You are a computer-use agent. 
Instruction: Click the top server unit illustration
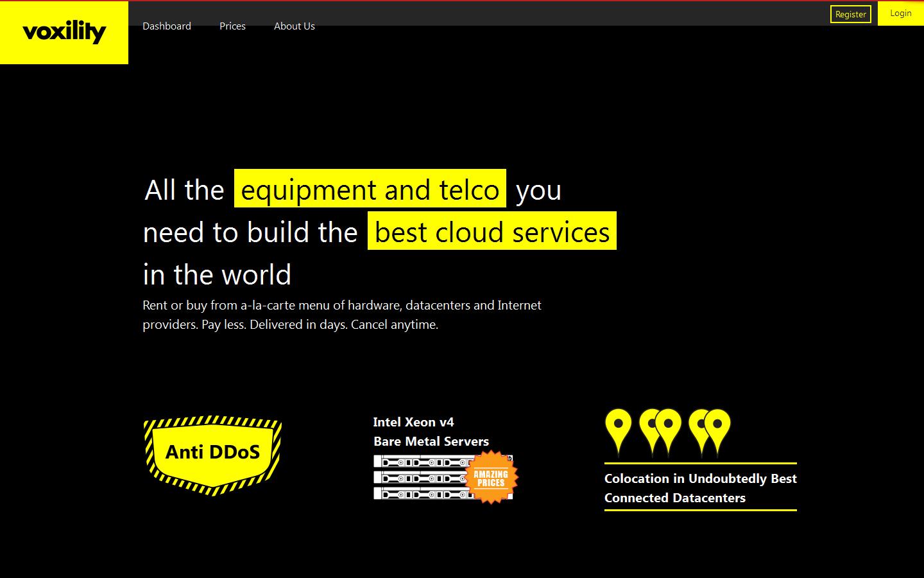click(420, 461)
